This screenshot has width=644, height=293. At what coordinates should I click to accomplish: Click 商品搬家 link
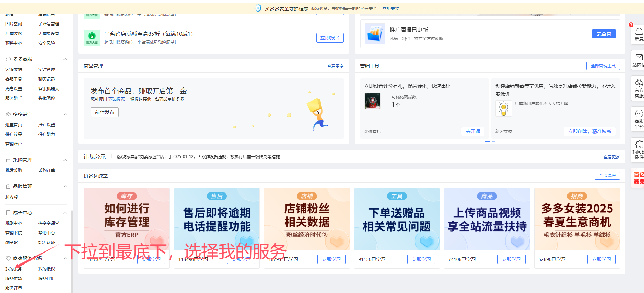117,99
